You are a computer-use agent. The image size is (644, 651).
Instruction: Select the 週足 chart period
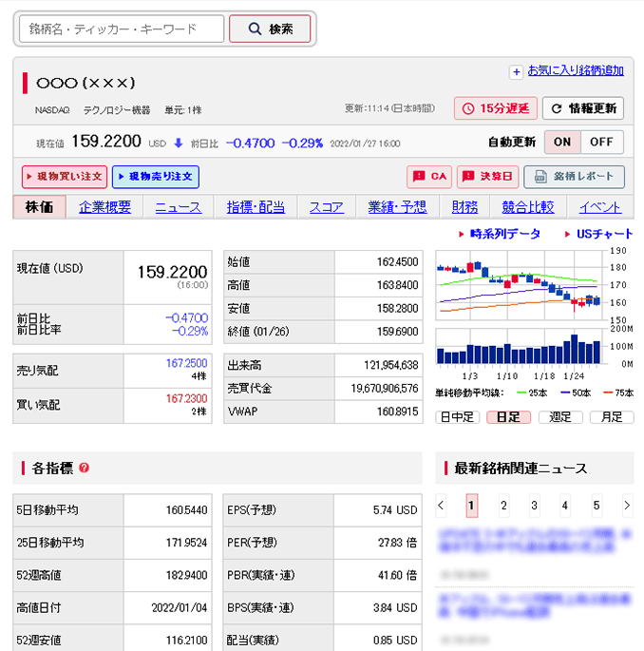click(560, 417)
